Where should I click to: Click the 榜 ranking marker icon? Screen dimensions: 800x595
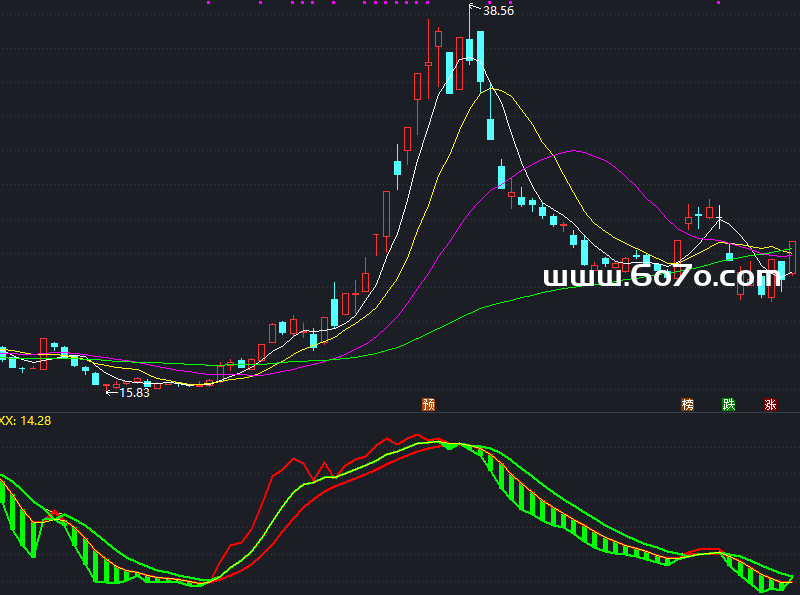point(687,405)
